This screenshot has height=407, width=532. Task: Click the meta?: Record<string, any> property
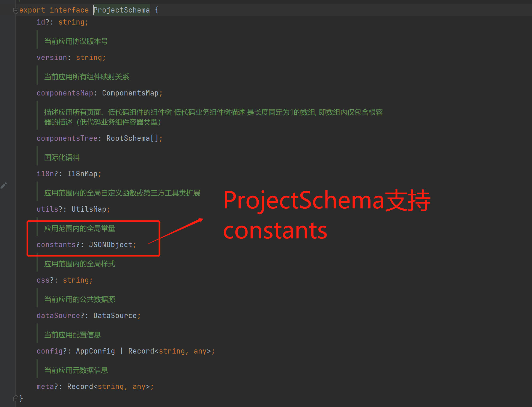point(95,386)
